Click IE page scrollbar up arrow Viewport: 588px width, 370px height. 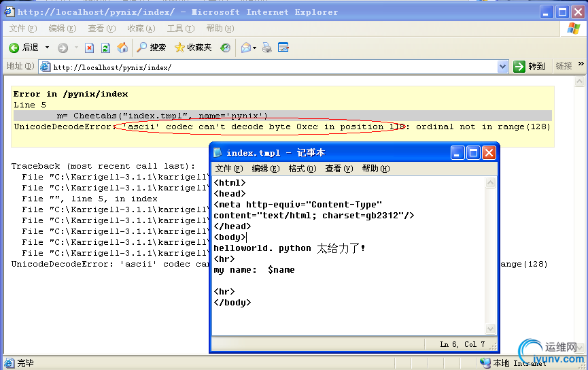tap(579, 82)
